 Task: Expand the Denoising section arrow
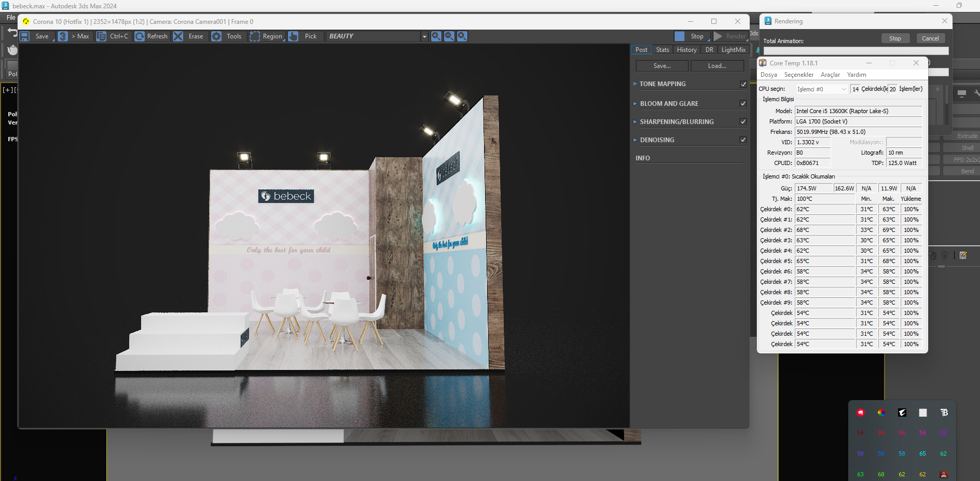635,140
